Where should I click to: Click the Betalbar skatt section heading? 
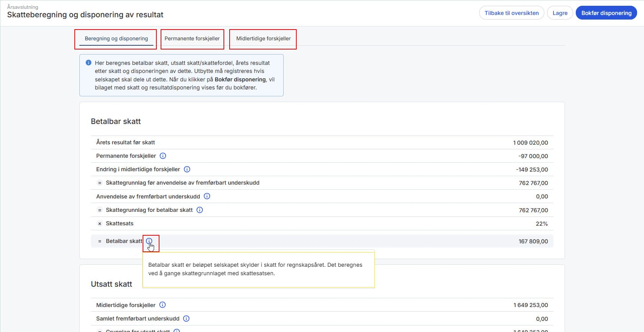pyautogui.click(x=116, y=121)
